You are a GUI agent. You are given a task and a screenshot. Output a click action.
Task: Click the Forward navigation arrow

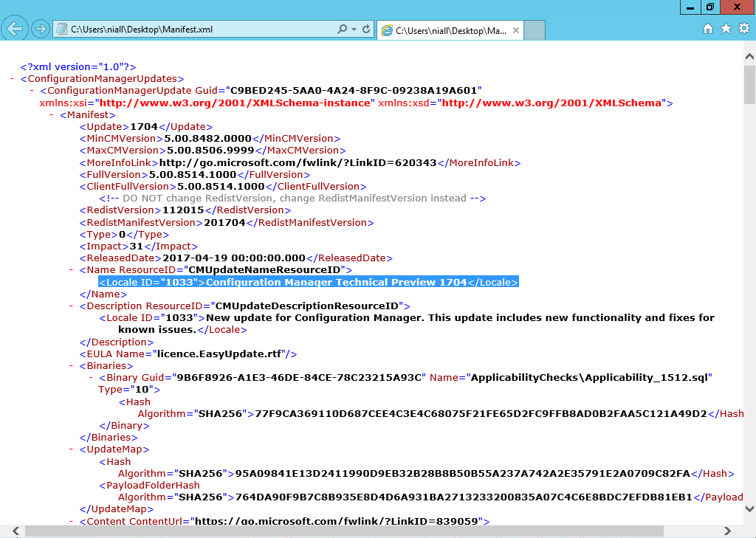pyautogui.click(x=41, y=29)
